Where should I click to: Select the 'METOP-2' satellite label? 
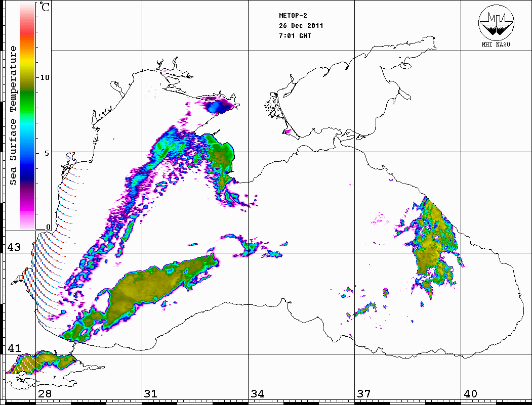[293, 16]
